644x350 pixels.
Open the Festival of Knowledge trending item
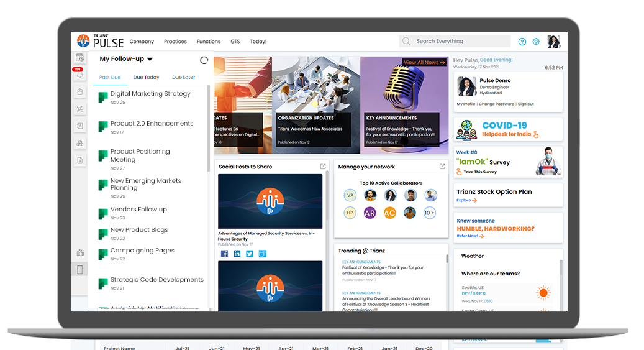[x=383, y=270]
